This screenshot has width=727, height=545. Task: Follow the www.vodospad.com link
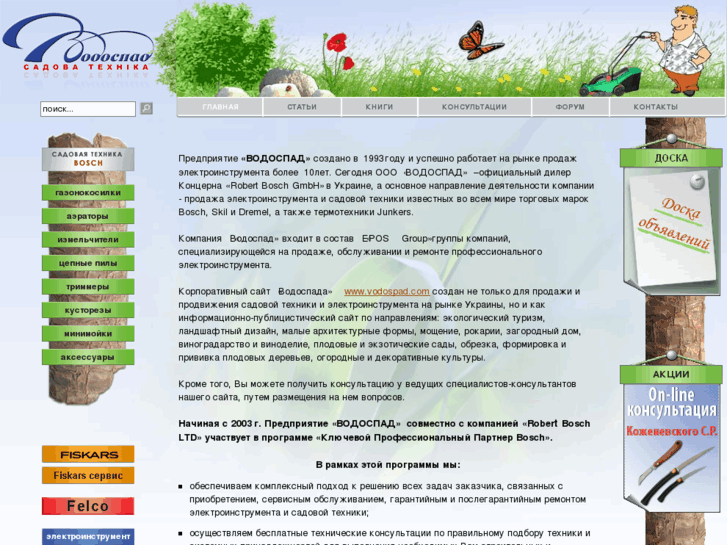[387, 291]
